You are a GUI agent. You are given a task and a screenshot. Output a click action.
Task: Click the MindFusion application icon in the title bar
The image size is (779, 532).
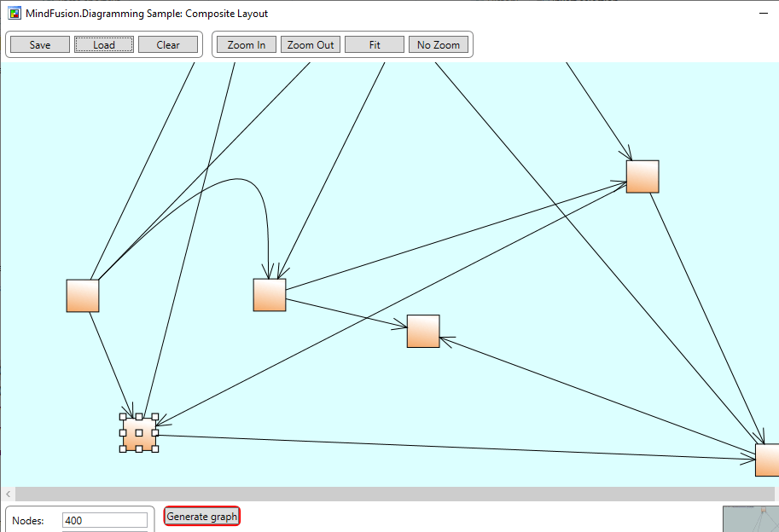coord(14,13)
